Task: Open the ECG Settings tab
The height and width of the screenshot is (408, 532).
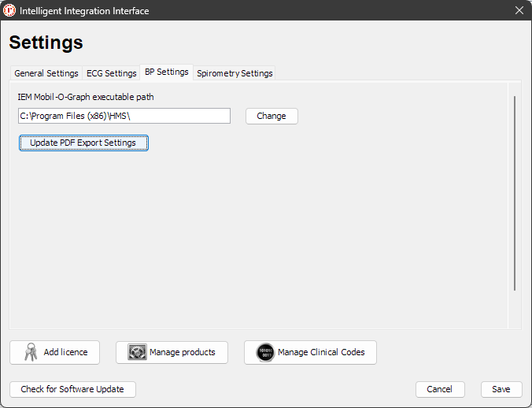Action: 111,73
